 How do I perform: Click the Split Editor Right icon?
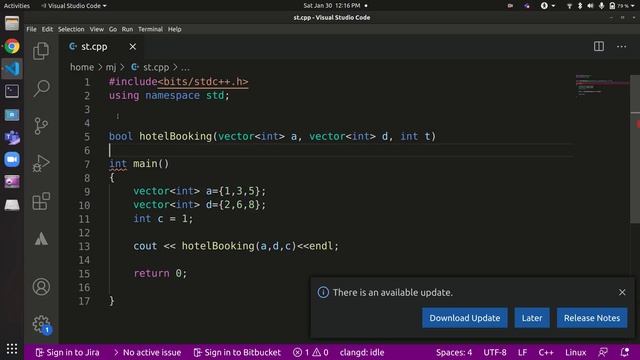[599, 47]
